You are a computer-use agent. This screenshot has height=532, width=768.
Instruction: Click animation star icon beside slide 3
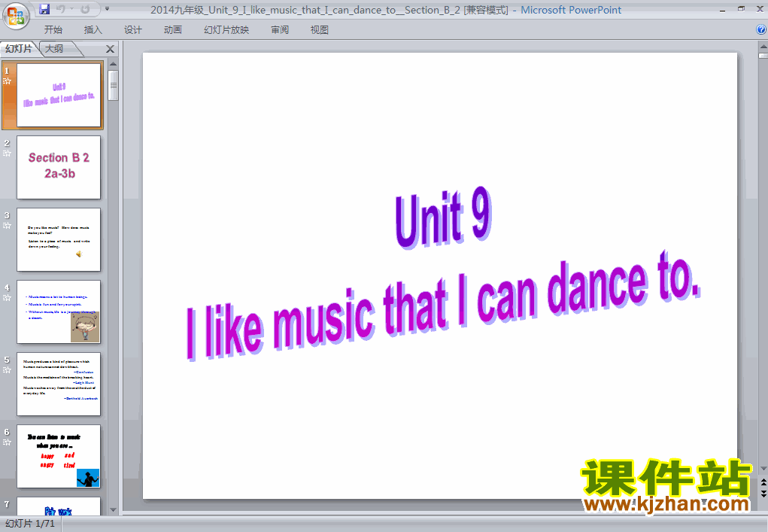coord(7,226)
